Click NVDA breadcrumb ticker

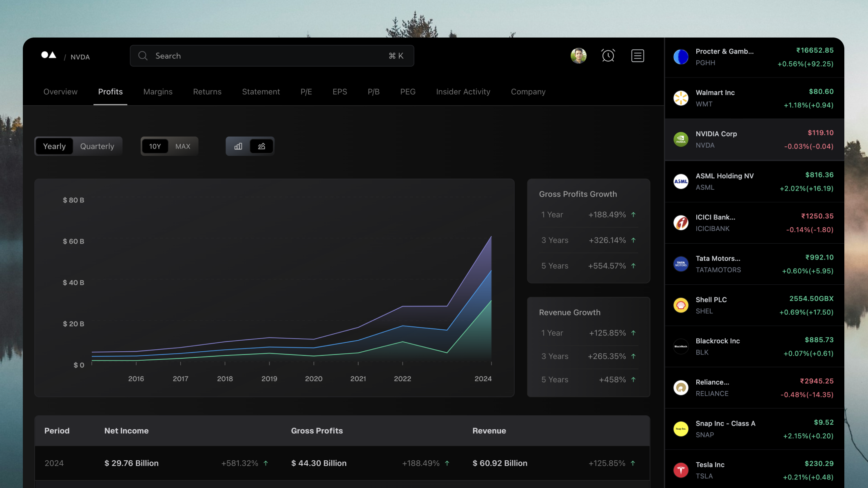[80, 57]
